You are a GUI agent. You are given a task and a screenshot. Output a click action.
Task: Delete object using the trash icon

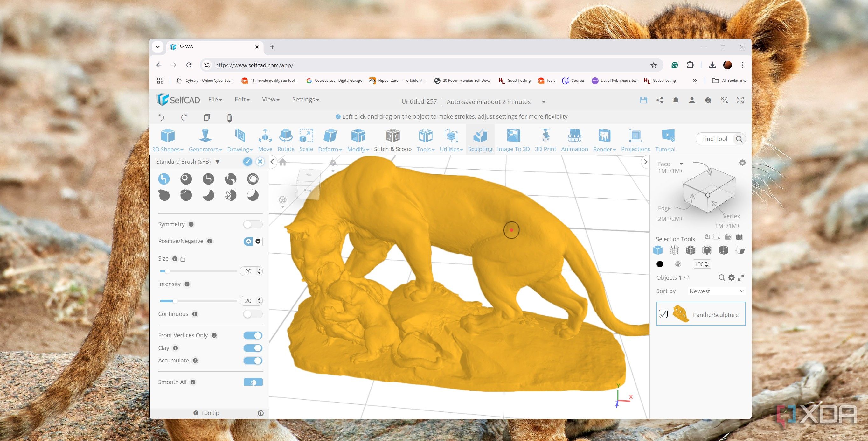click(x=229, y=118)
